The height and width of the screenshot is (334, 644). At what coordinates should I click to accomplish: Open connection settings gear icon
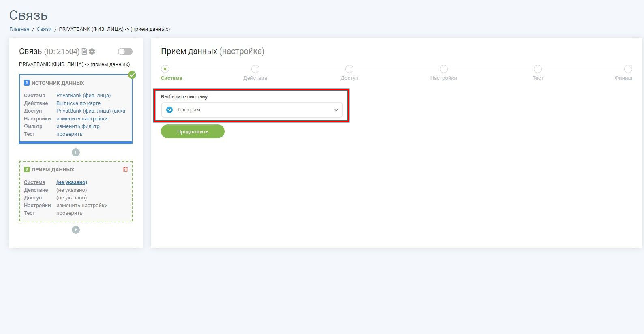pyautogui.click(x=92, y=51)
